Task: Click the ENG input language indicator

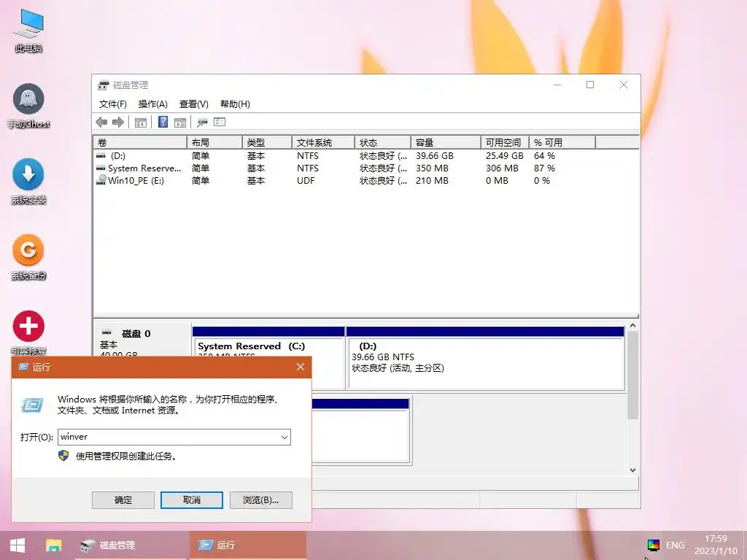Action: point(675,545)
